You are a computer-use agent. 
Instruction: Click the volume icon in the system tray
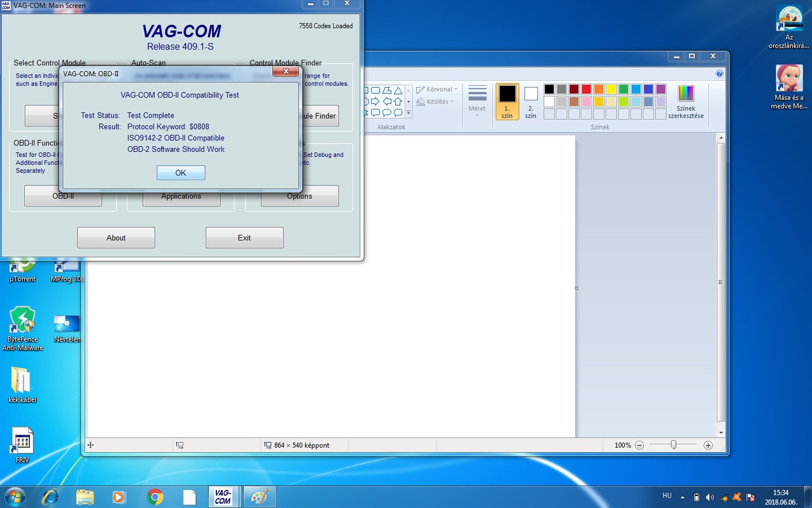(x=709, y=497)
